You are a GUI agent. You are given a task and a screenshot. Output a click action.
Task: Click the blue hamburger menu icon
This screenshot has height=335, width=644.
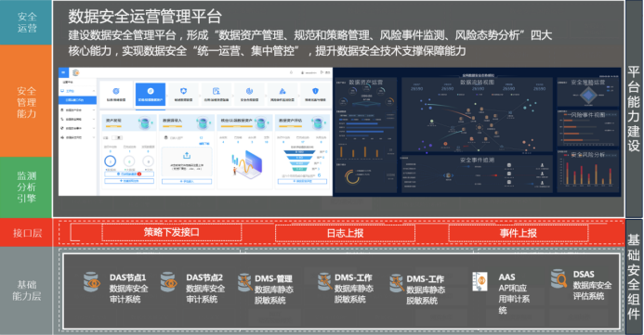click(x=63, y=72)
